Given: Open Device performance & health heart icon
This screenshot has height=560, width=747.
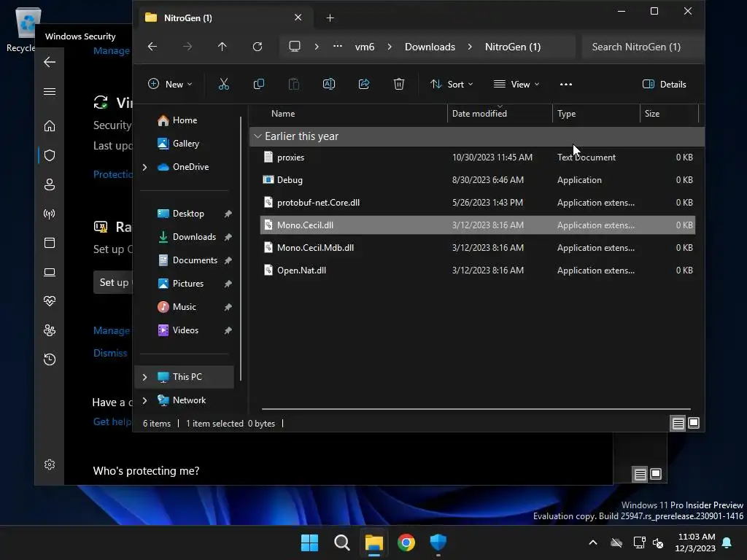Looking at the screenshot, I should pos(50,301).
